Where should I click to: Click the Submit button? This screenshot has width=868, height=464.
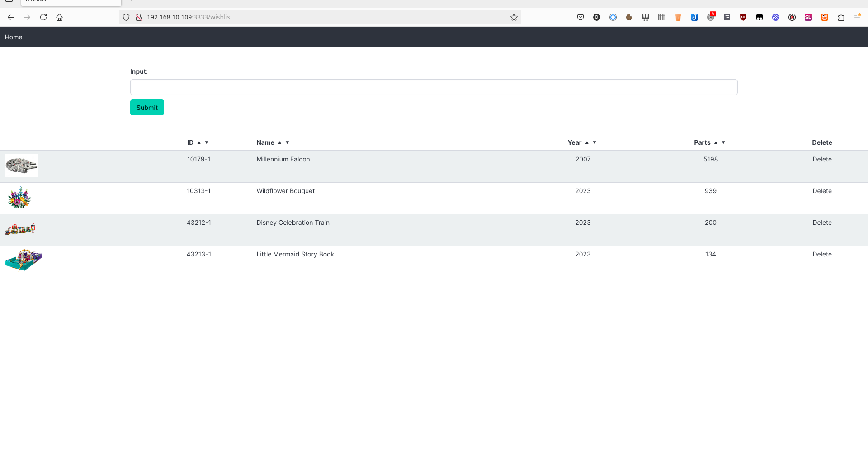[x=147, y=108]
